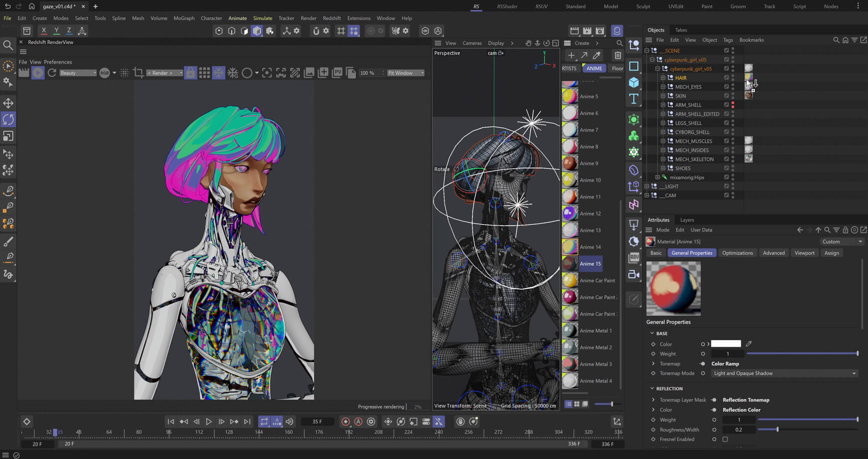Play the animation forward

(209, 422)
